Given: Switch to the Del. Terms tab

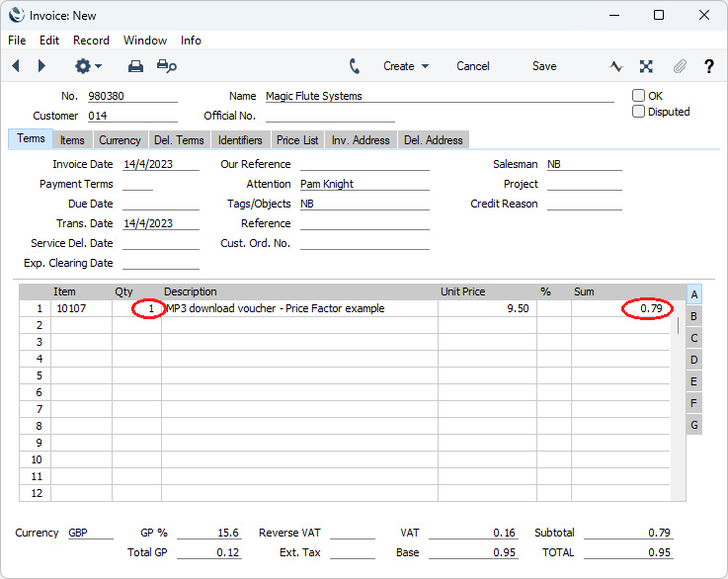Looking at the screenshot, I should 179,140.
